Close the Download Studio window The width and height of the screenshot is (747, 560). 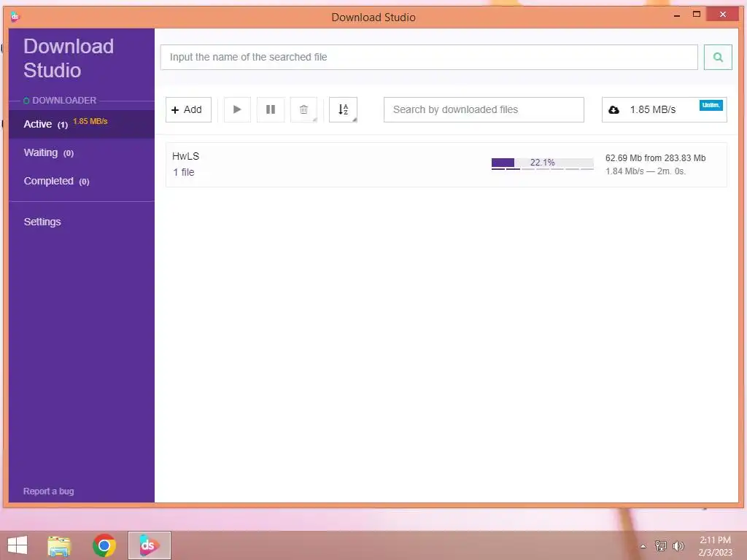click(723, 15)
